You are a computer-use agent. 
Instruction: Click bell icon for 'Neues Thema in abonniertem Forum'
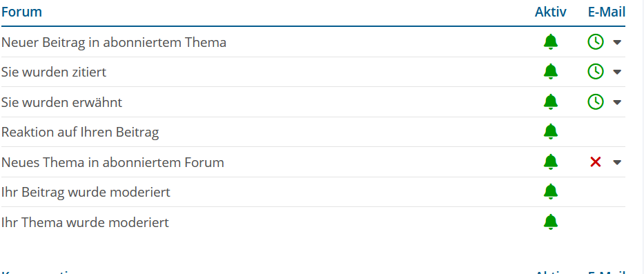pos(551,162)
